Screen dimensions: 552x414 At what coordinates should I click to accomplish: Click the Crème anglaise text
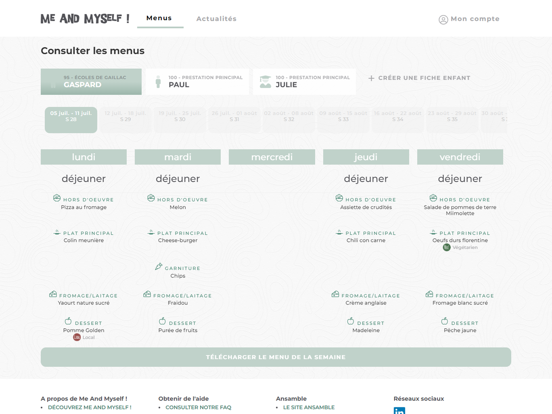(366, 303)
